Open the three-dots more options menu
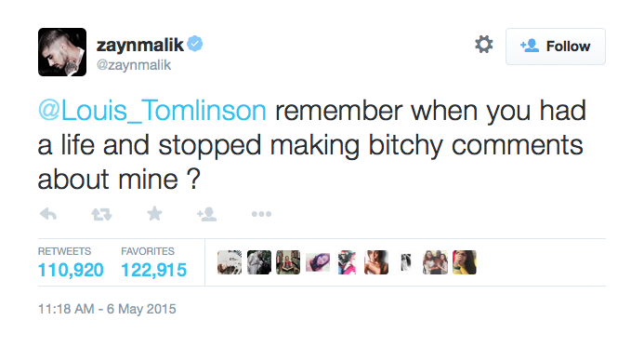This screenshot has height=347, width=644. pyautogui.click(x=261, y=214)
